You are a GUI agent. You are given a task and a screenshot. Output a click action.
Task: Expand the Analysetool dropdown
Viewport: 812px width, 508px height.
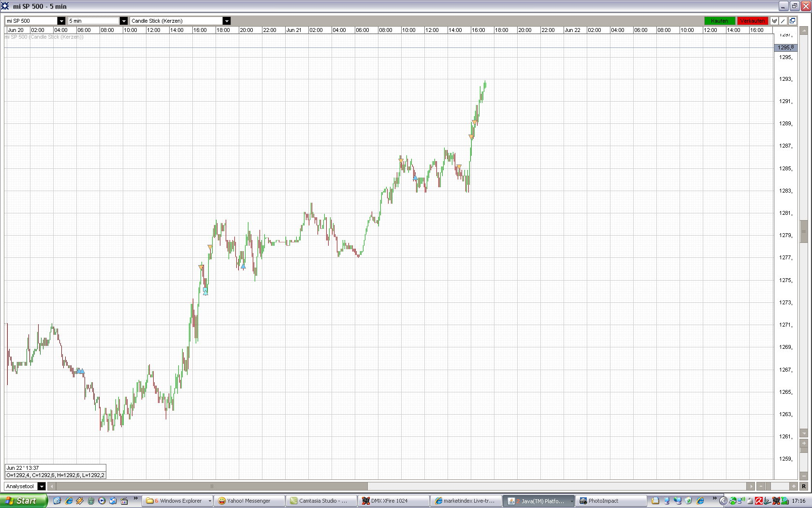(42, 486)
